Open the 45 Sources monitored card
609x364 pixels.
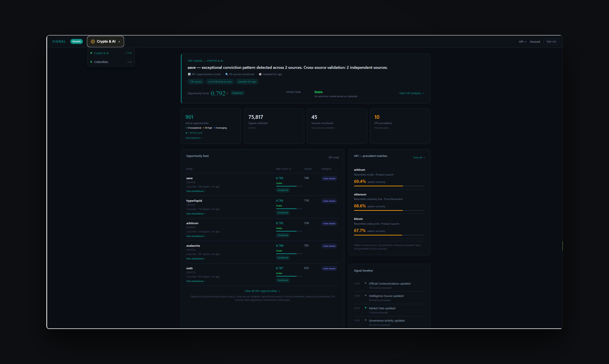pyautogui.click(x=337, y=126)
